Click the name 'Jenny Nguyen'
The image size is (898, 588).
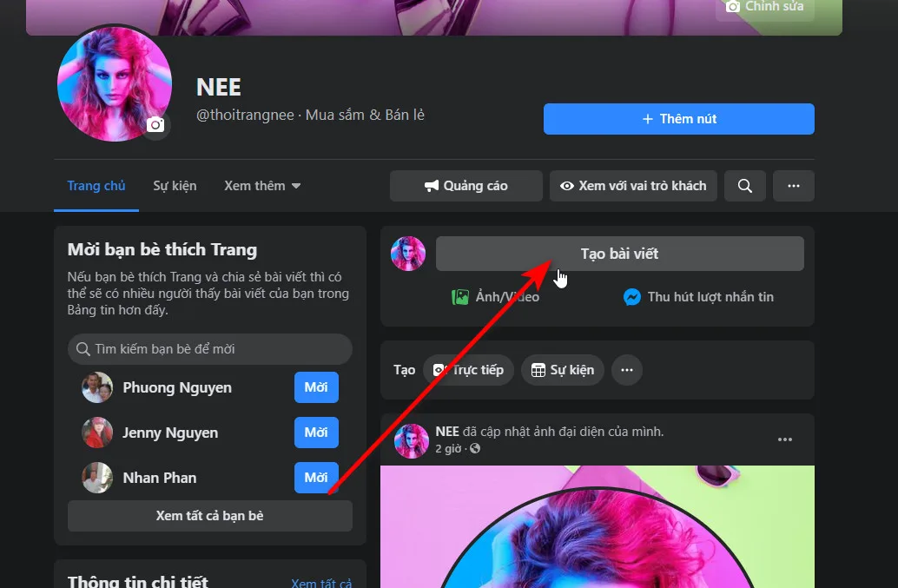coord(170,433)
